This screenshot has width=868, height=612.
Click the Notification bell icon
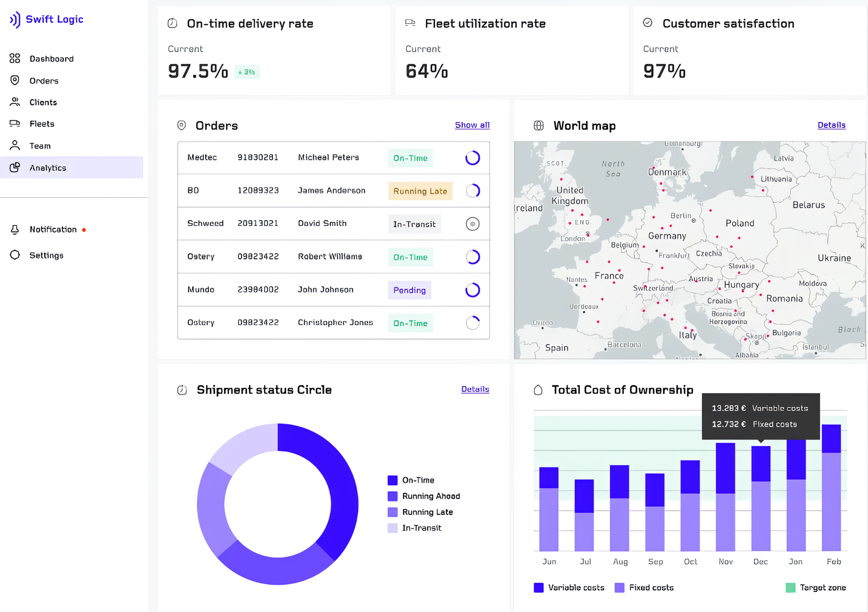click(15, 229)
